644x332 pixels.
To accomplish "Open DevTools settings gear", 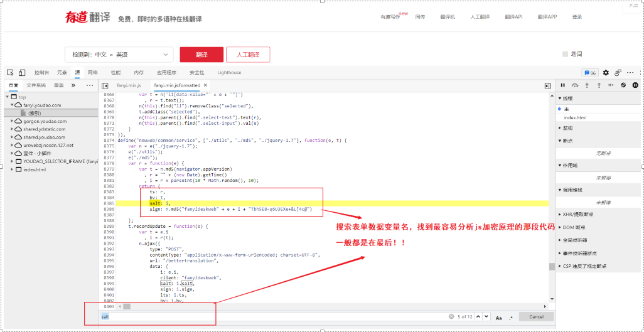I will [x=606, y=73].
